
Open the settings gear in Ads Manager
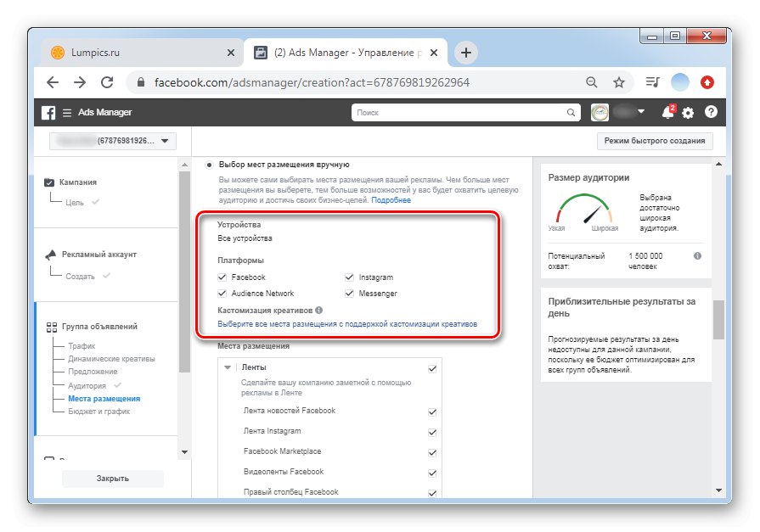tap(688, 113)
